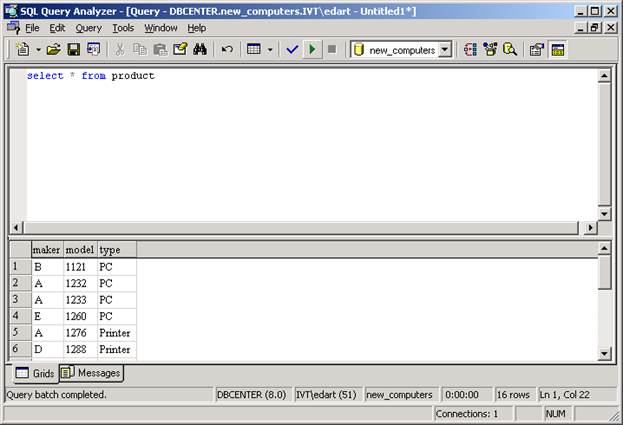Click cell with model 1233

[x=80, y=300]
